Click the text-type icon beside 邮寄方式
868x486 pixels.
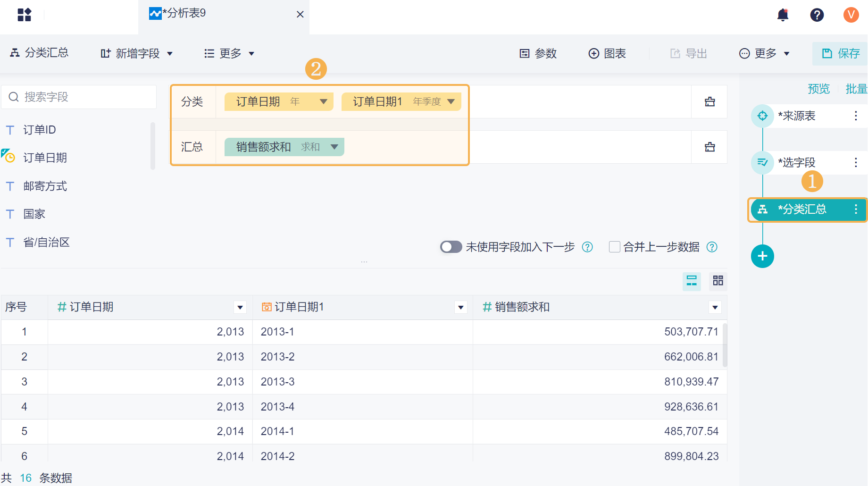pos(10,186)
